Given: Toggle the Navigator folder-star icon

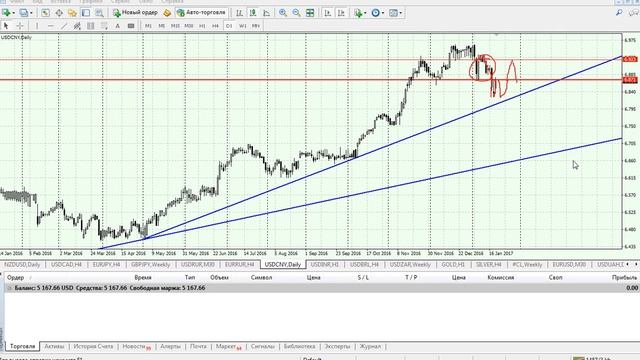Looking at the screenshot, I should click(72, 13).
